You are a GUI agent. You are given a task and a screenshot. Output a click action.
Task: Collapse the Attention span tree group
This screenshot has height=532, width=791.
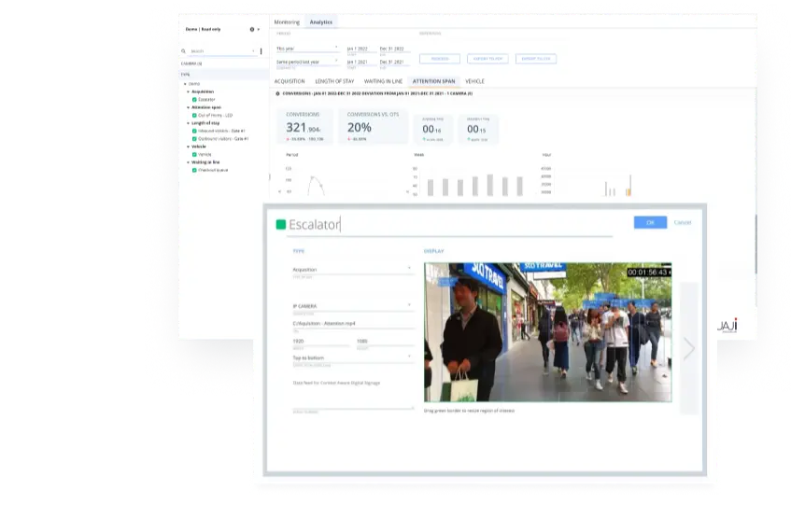189,107
